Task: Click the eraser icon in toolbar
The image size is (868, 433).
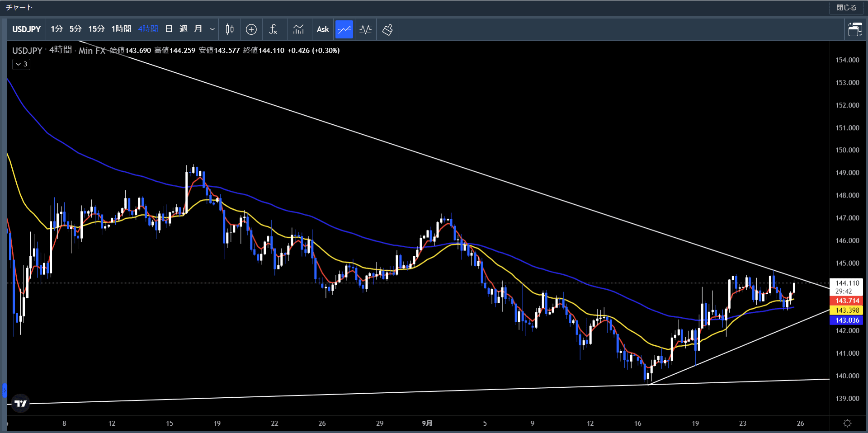Action: (x=387, y=29)
